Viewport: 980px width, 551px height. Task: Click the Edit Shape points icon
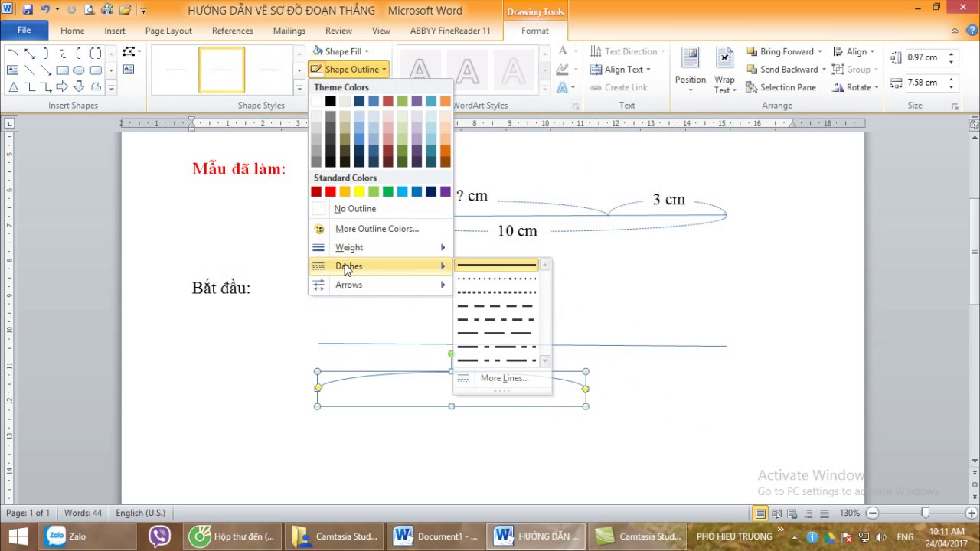coord(129,52)
